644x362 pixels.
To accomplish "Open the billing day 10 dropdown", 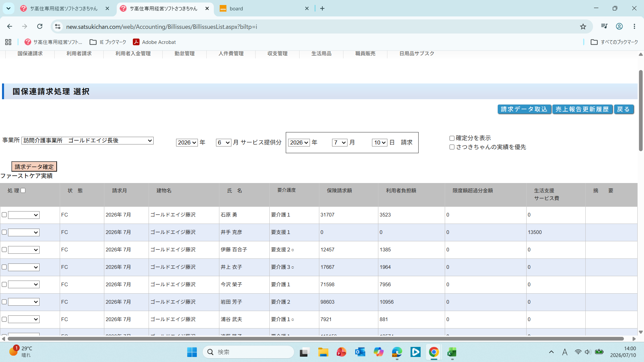I will click(x=380, y=142).
